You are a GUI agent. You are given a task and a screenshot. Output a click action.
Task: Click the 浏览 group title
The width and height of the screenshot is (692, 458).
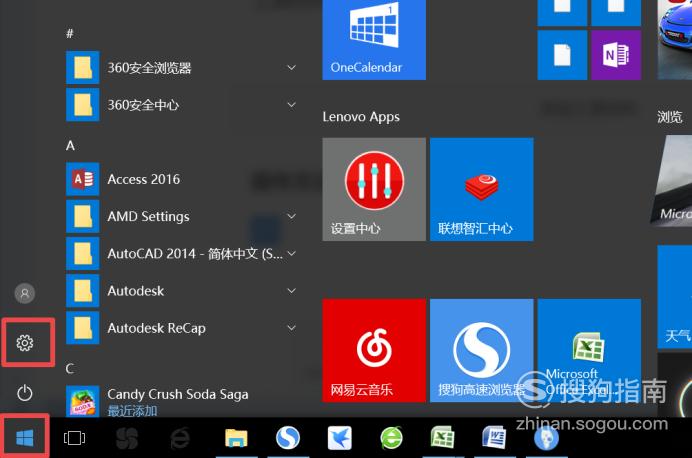[x=669, y=117]
